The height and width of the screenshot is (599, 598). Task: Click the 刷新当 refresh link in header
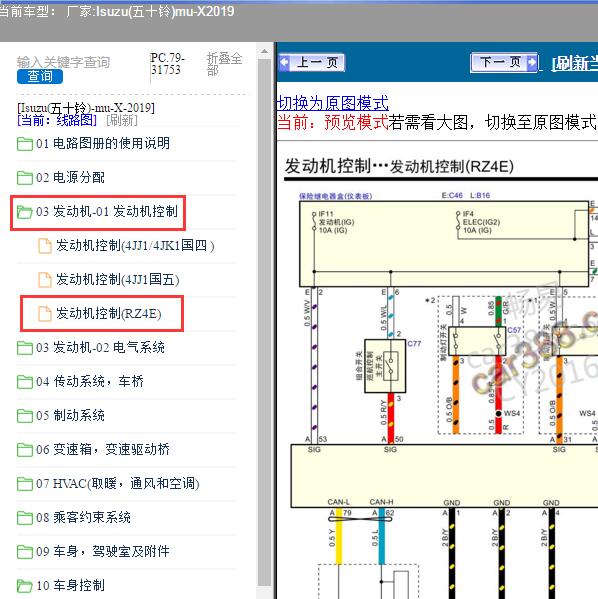574,63
